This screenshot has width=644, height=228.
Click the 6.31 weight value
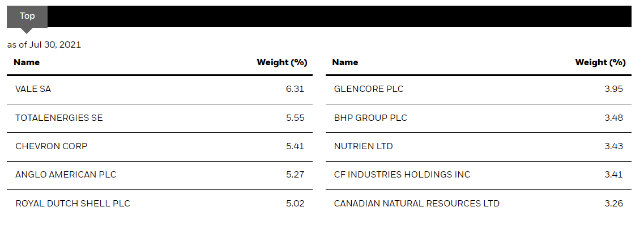295,89
